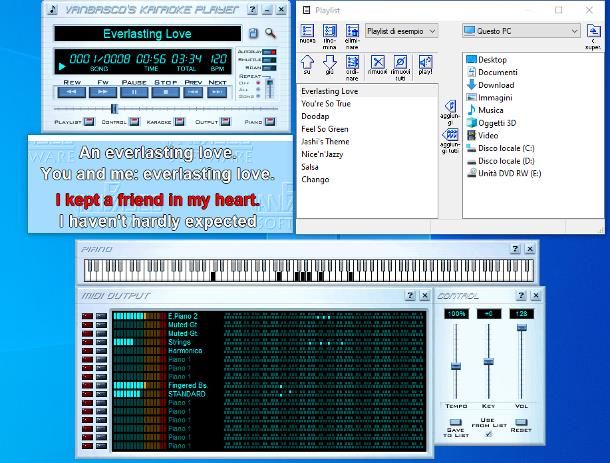Toggle the Piano window button

click(270, 122)
